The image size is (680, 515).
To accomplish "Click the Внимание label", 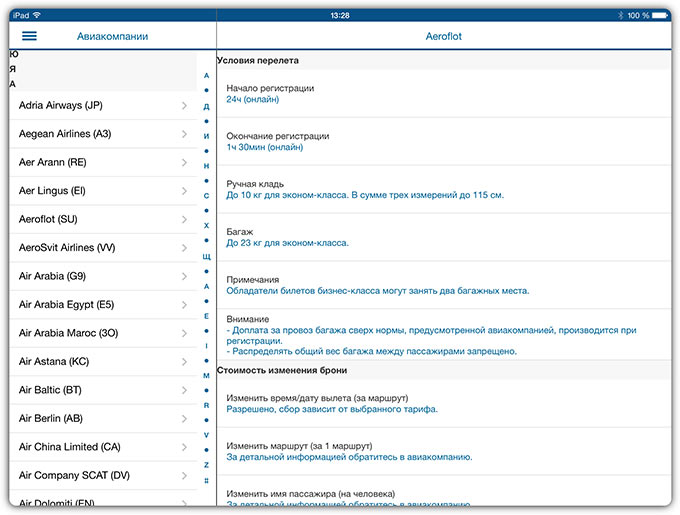I will tap(248, 319).
